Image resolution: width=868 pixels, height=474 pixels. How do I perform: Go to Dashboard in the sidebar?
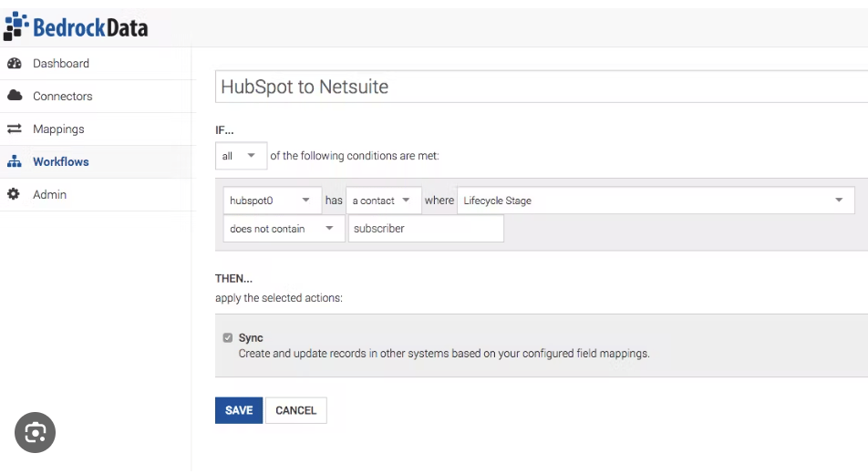[61, 64]
